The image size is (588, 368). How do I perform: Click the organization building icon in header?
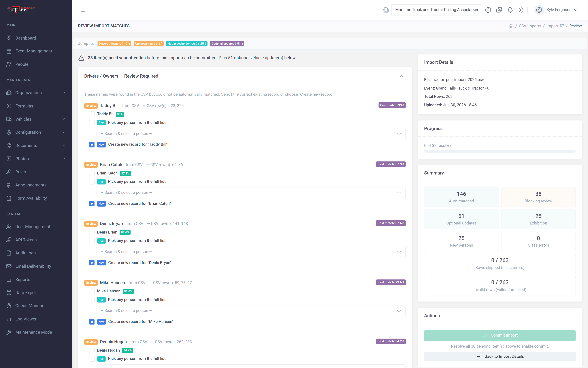coord(386,10)
